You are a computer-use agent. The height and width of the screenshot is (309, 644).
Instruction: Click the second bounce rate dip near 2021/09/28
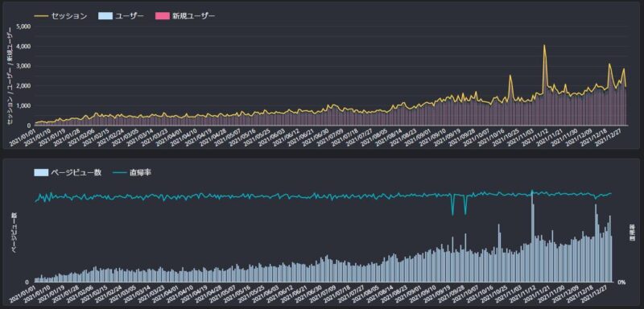tap(465, 213)
